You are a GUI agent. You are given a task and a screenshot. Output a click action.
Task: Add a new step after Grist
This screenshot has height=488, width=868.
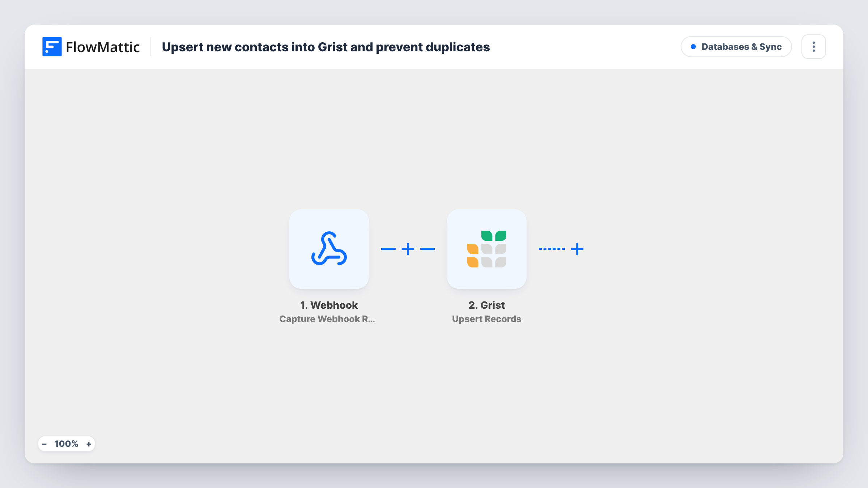point(577,249)
